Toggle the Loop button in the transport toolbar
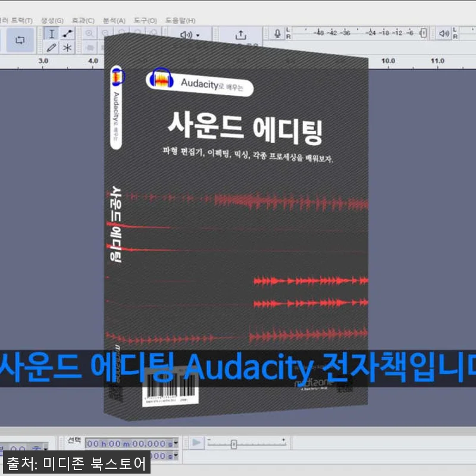 click(x=20, y=40)
